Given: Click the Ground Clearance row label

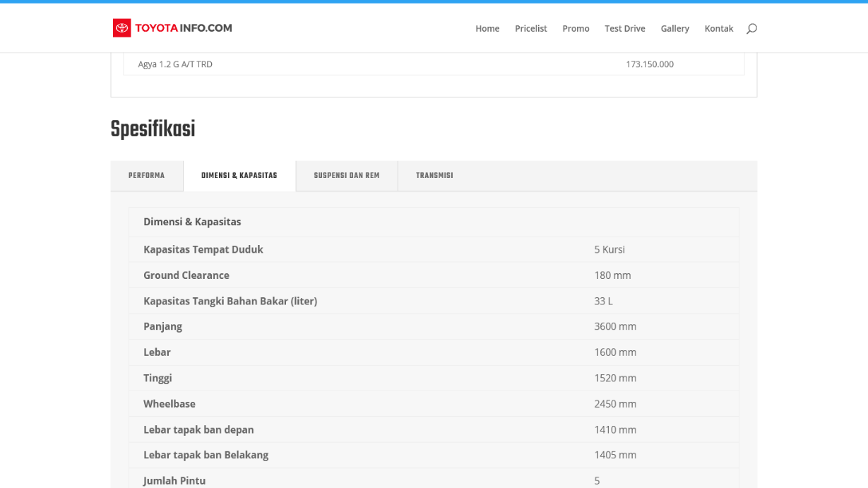Looking at the screenshot, I should tap(186, 275).
